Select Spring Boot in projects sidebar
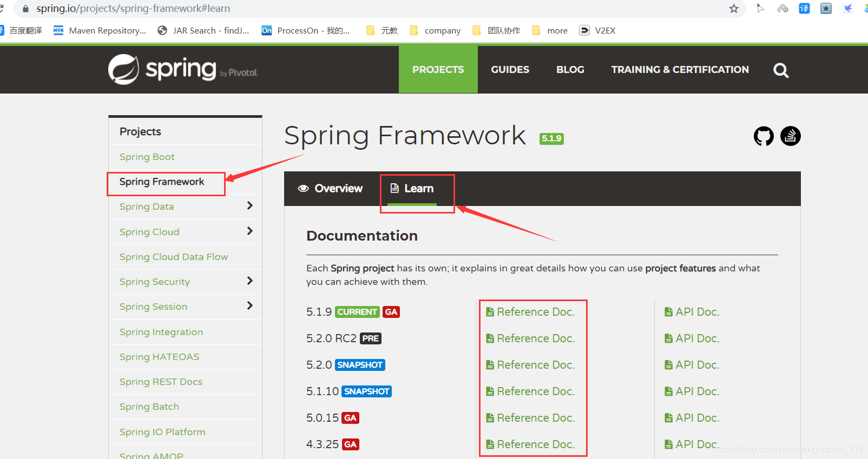The image size is (868, 459). pyautogui.click(x=147, y=157)
